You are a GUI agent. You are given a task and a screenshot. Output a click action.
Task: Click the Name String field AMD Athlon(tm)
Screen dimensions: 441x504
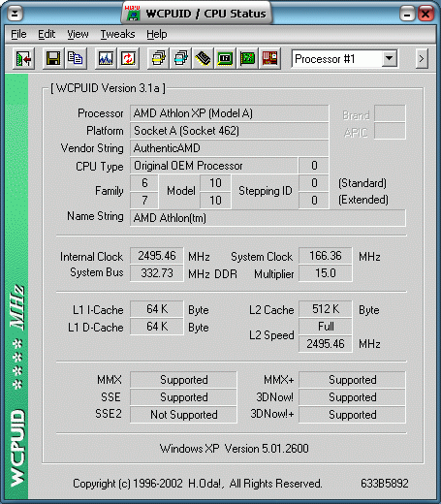[268, 218]
